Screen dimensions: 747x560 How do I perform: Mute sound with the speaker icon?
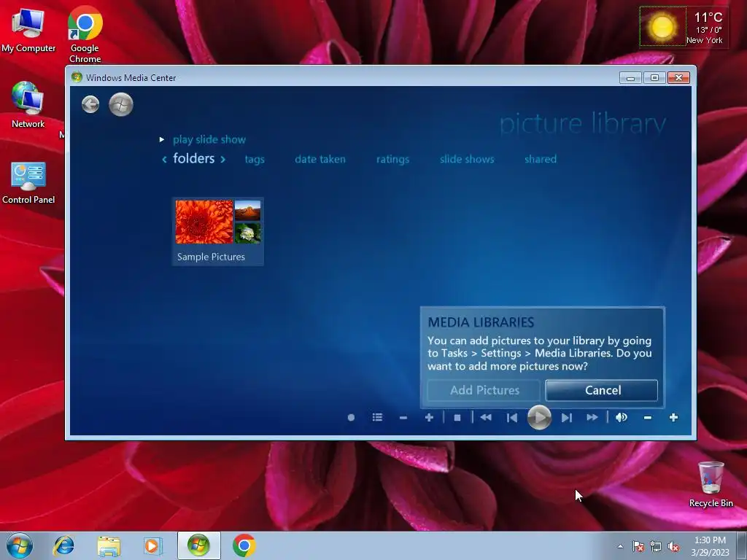(x=622, y=418)
